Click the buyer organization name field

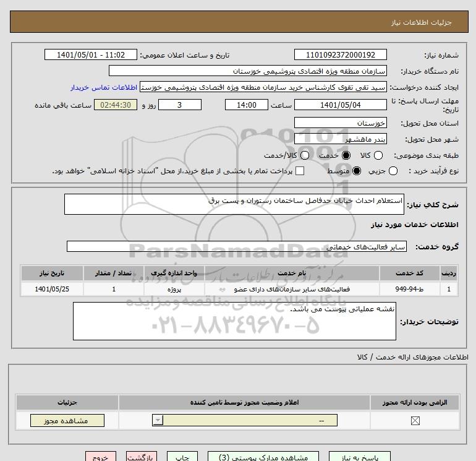point(248,71)
